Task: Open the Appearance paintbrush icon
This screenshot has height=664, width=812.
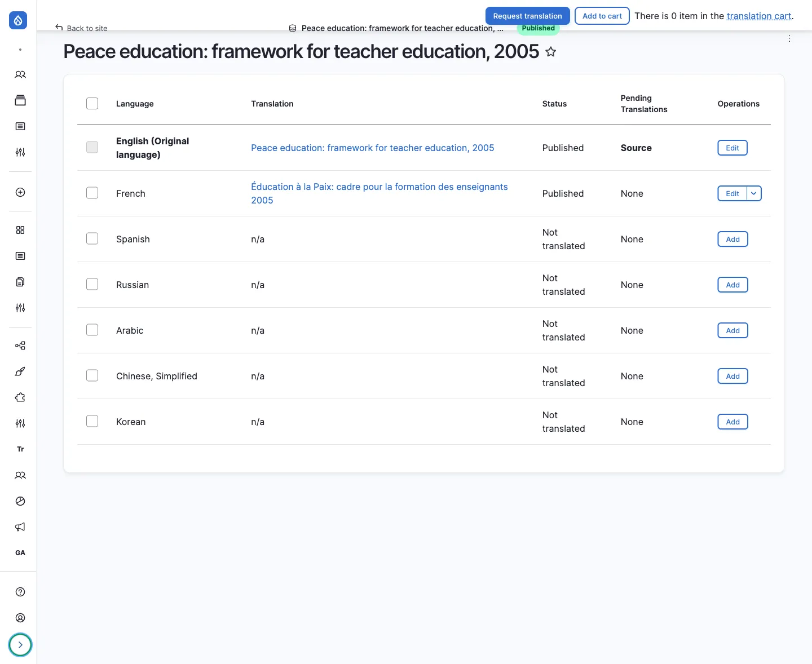Action: click(20, 371)
